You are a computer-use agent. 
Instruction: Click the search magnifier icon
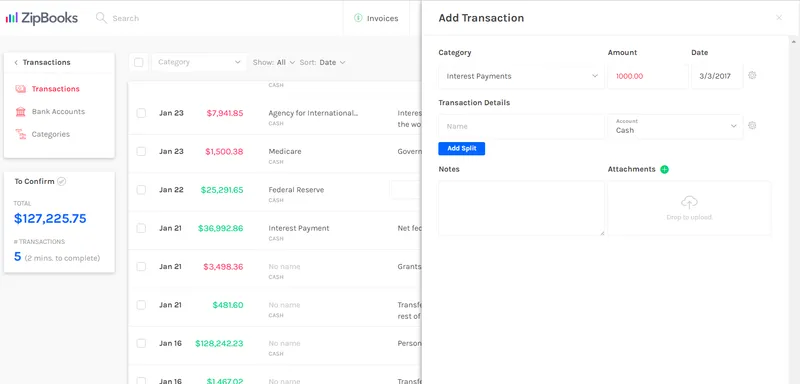[x=102, y=18]
